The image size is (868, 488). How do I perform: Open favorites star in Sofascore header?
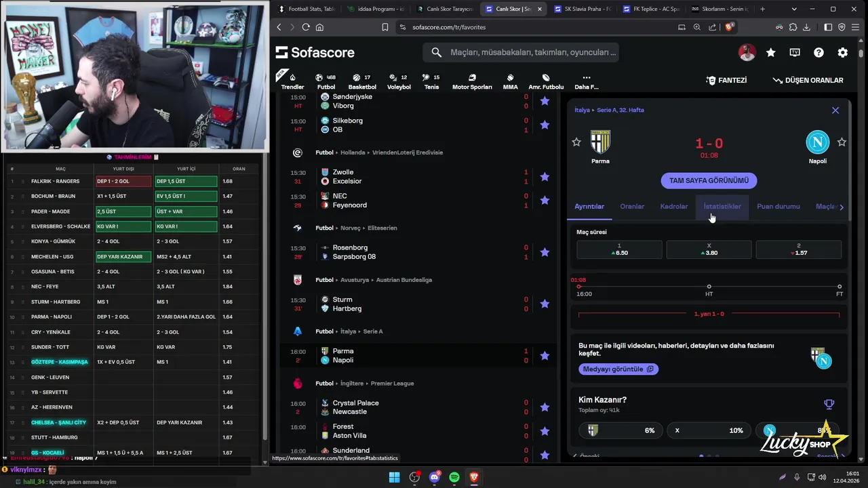click(x=771, y=52)
